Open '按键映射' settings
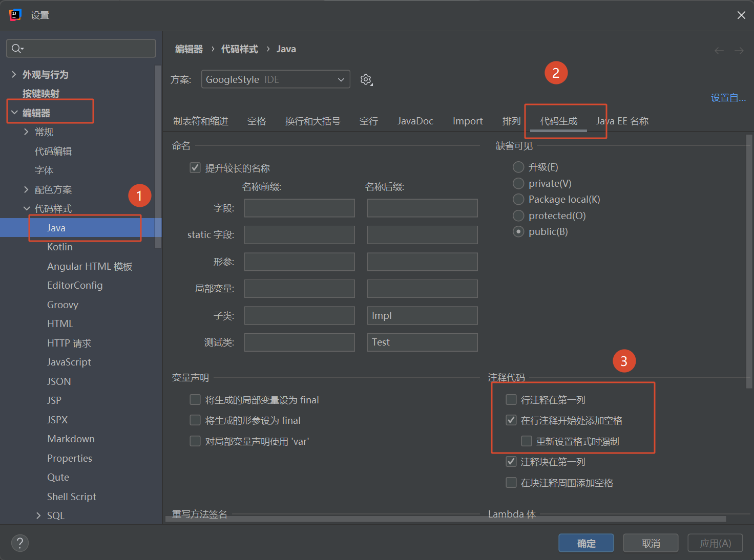The height and width of the screenshot is (560, 754). pos(41,94)
